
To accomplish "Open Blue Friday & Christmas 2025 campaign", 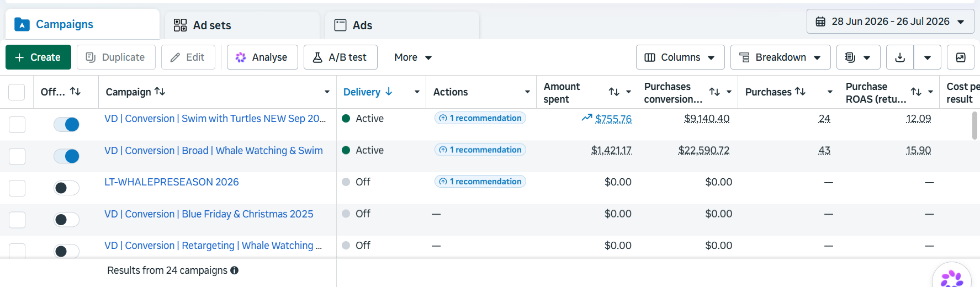I will point(209,214).
